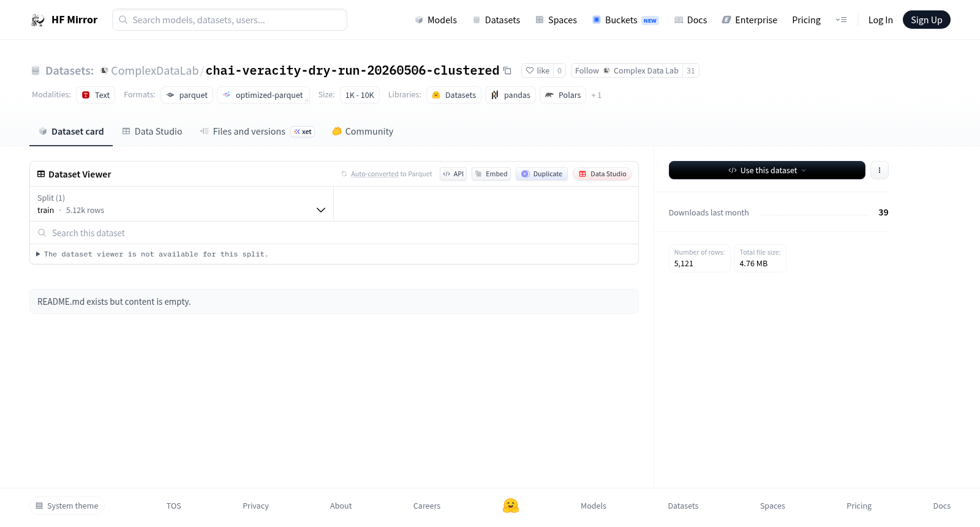This screenshot has height=527, width=980.
Task: Open Docs in the top navigation
Action: tap(690, 20)
